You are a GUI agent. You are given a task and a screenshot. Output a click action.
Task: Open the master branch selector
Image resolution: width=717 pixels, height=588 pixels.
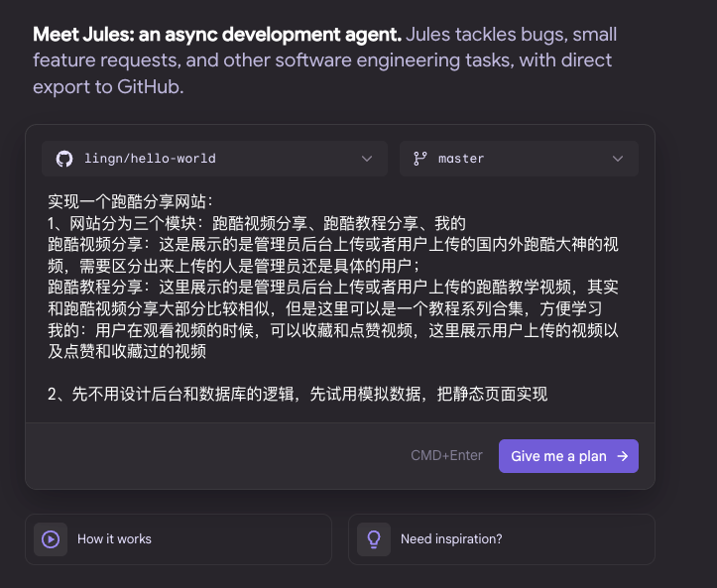pos(519,159)
